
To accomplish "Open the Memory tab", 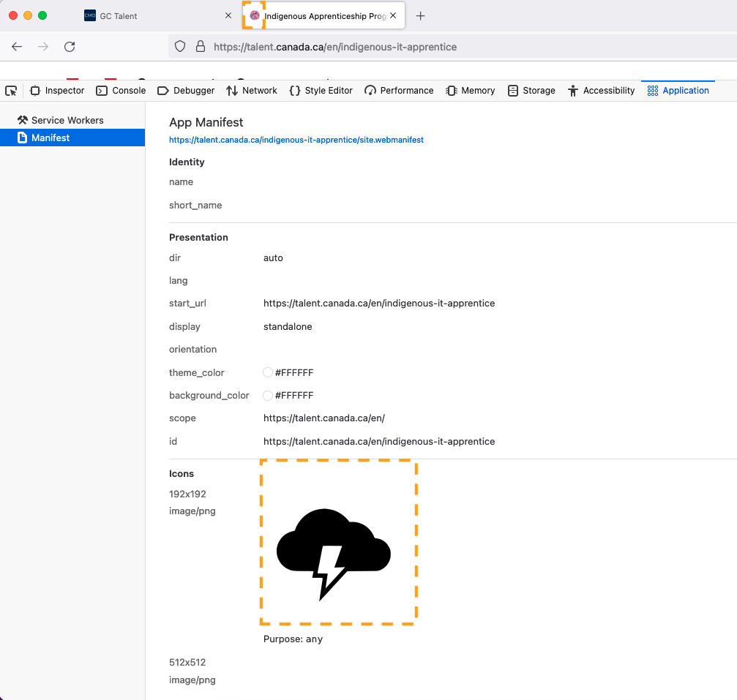I will tap(471, 91).
